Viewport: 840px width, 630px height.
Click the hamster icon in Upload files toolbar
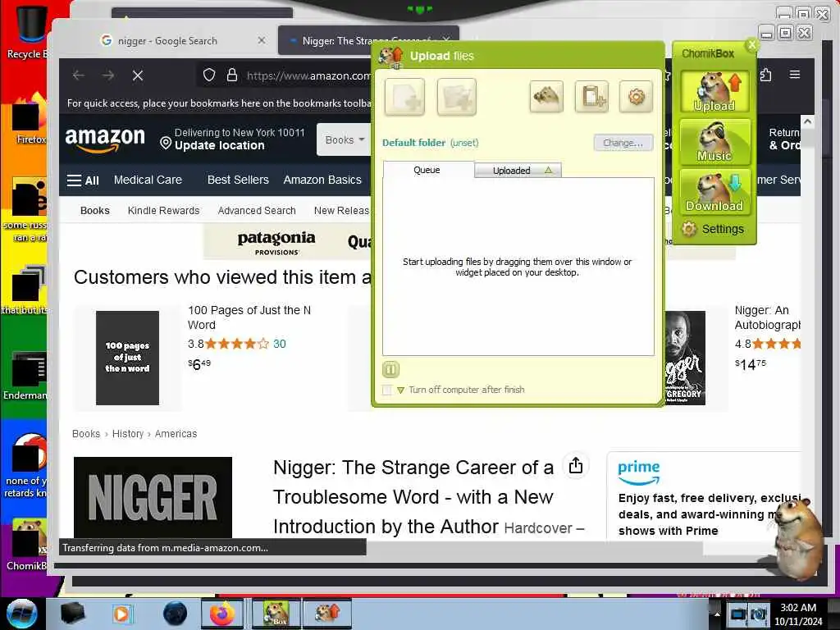[x=546, y=97]
